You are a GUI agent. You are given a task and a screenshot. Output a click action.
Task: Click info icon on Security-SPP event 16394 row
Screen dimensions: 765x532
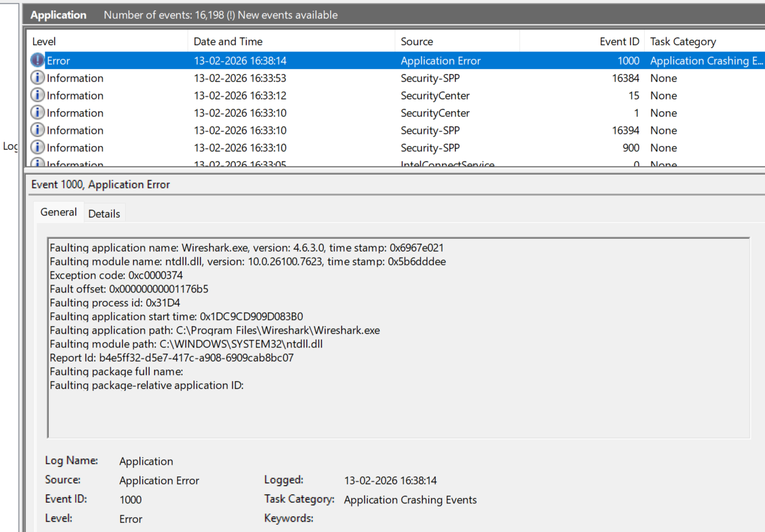pos(38,130)
